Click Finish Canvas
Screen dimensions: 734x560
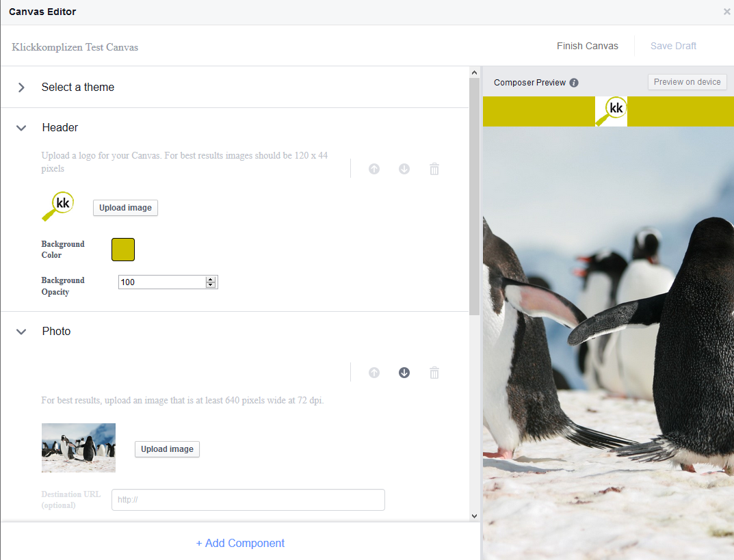coord(588,46)
